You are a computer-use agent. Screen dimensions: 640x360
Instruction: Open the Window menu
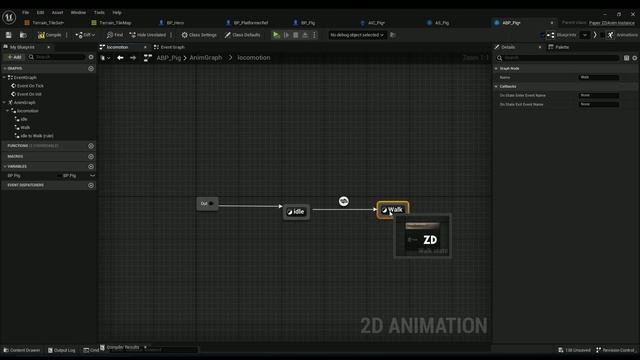coord(78,13)
